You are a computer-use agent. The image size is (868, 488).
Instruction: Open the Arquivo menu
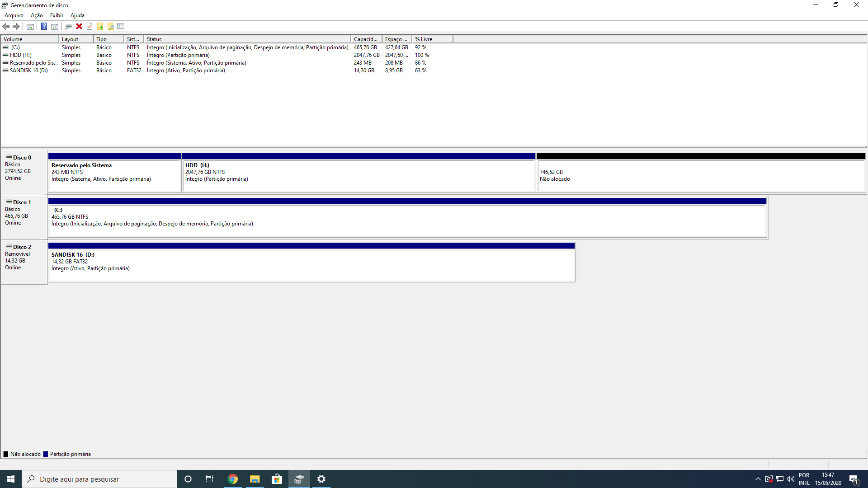click(14, 15)
